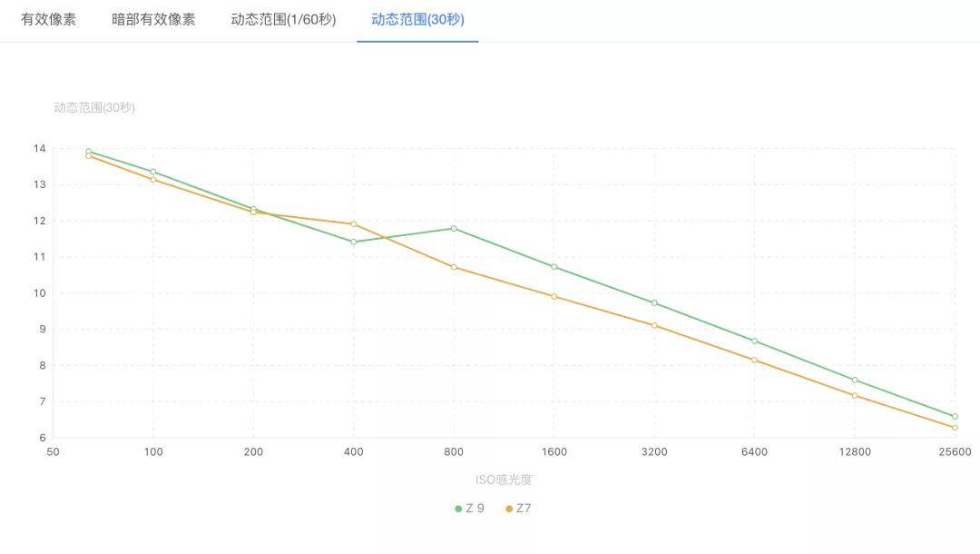980x554 pixels.
Task: Open the 暗部有效像素 tab
Action: point(153,19)
